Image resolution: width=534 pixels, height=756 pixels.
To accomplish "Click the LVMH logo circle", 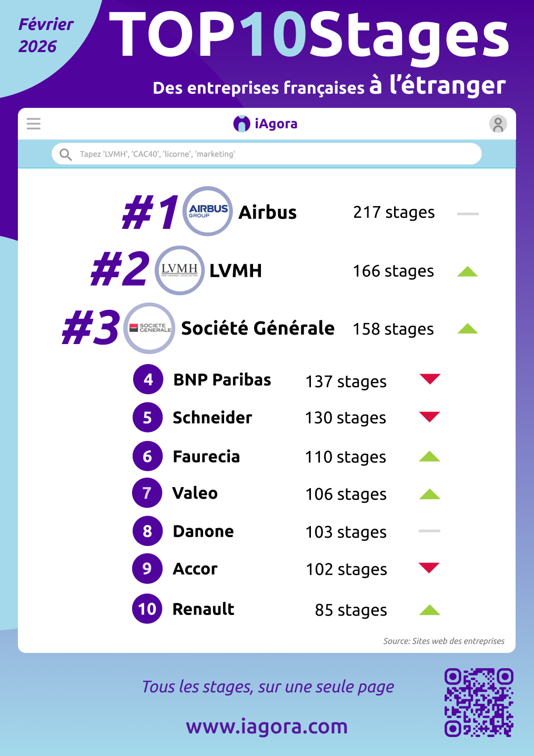I will coord(180,270).
